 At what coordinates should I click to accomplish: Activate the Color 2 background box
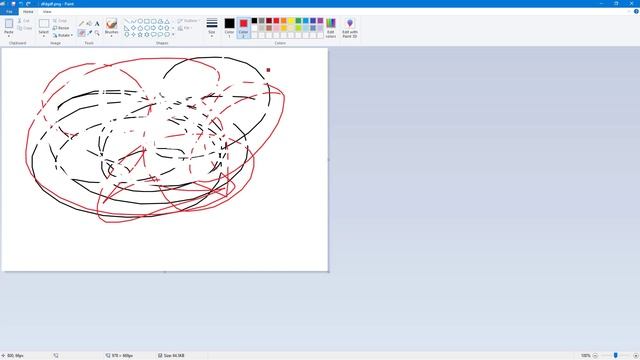click(x=243, y=27)
